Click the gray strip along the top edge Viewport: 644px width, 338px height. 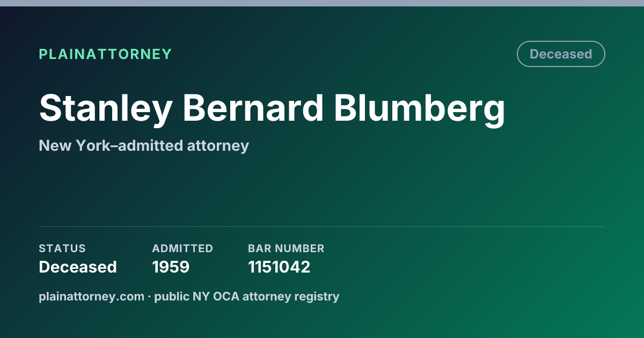tap(322, 3)
